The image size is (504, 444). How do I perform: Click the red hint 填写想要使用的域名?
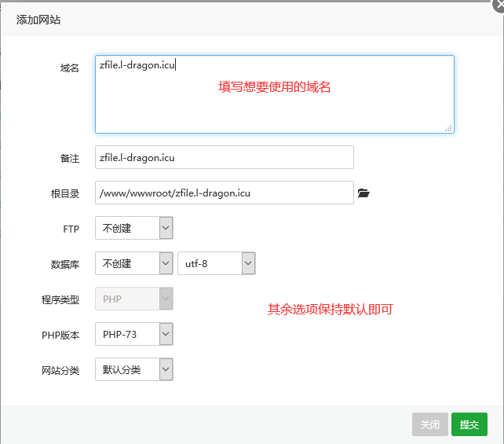coord(274,87)
